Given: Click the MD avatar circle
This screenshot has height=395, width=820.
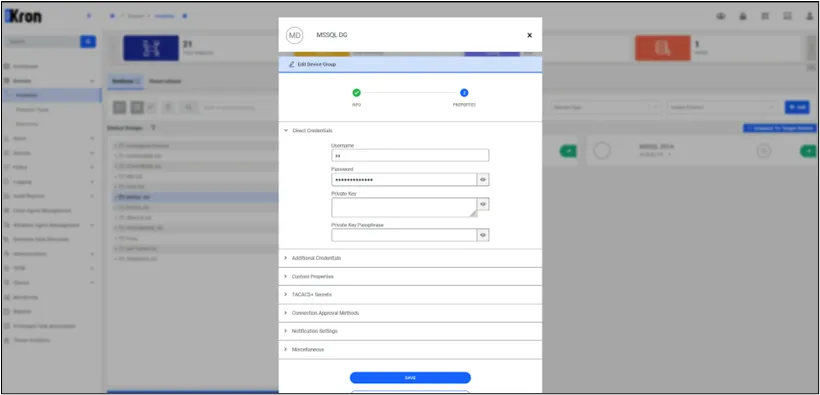Looking at the screenshot, I should [x=294, y=35].
